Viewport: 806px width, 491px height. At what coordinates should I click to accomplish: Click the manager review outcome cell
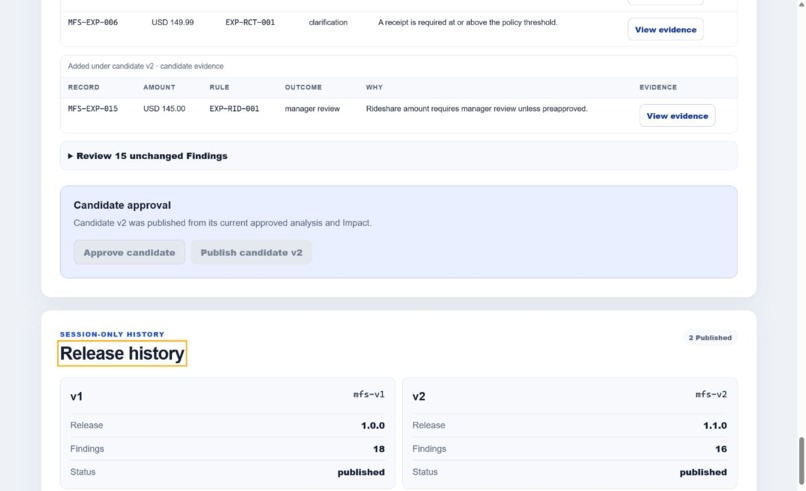coord(312,108)
